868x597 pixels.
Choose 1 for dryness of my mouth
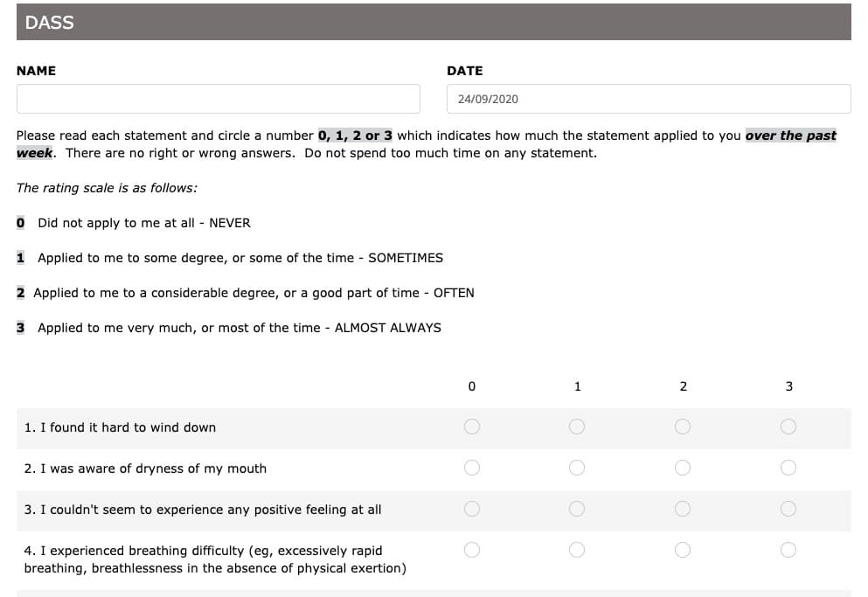coord(577,468)
